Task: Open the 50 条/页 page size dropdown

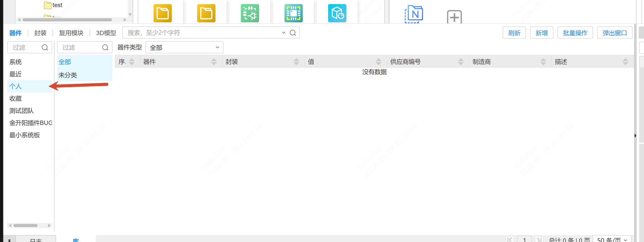Action: pyautogui.click(x=612, y=239)
